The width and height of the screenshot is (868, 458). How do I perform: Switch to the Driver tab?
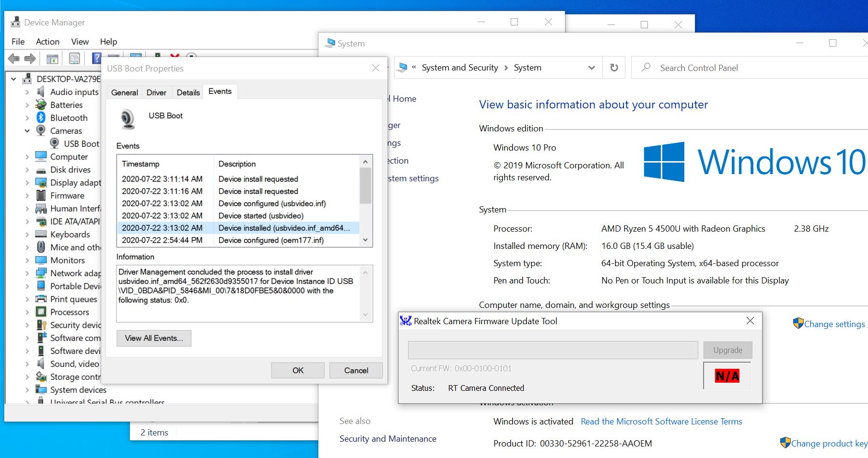tap(156, 92)
